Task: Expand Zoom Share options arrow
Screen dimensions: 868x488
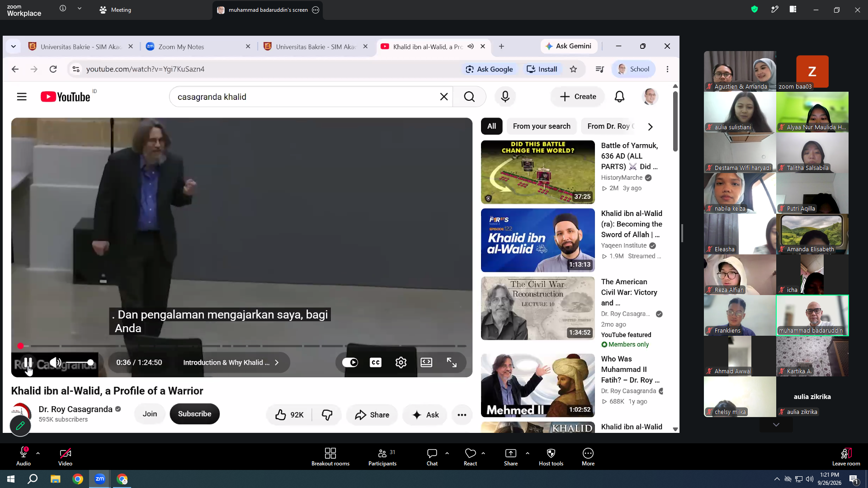Action: [527, 453]
